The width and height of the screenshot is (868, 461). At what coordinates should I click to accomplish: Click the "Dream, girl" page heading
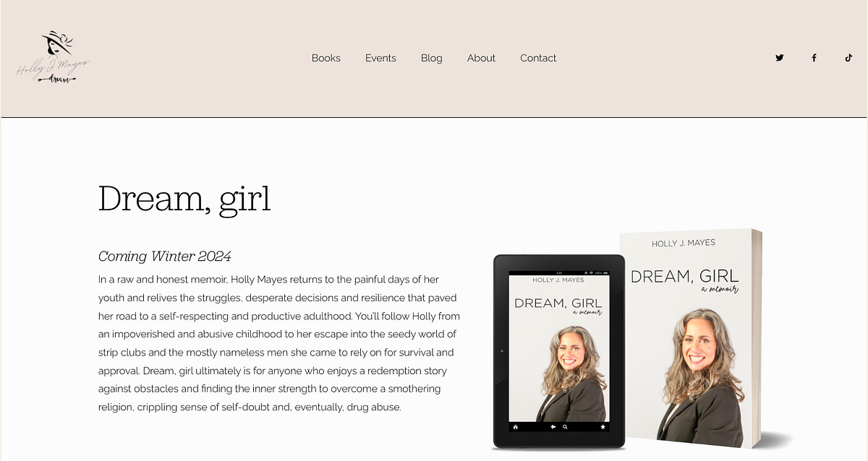pos(184,199)
